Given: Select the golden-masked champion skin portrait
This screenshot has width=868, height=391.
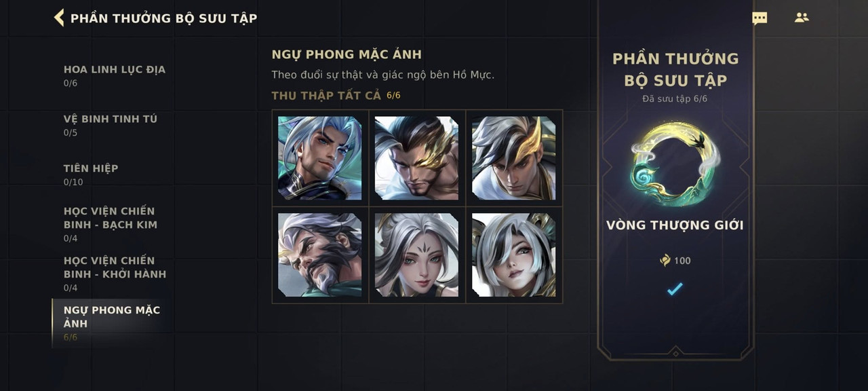Looking at the screenshot, I should 417,158.
